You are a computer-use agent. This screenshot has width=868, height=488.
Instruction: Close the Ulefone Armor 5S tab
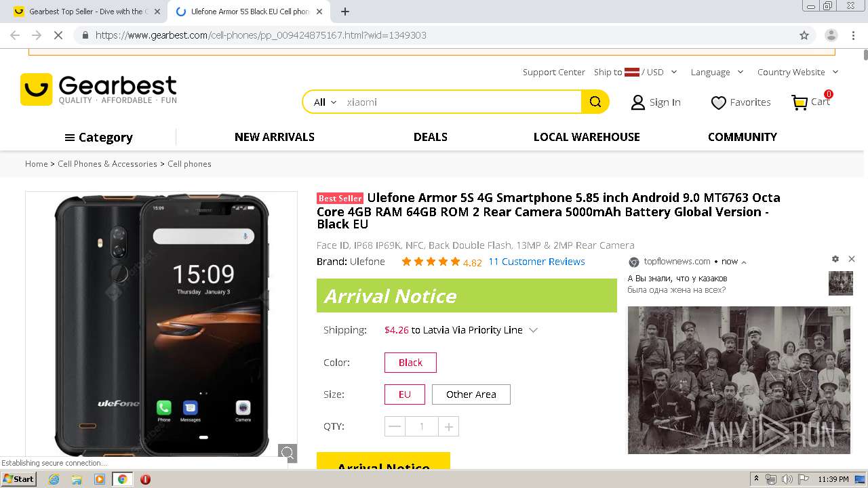coord(319,12)
